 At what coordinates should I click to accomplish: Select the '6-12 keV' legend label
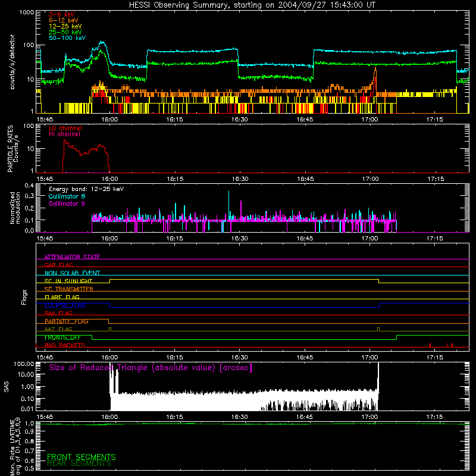click(64, 20)
